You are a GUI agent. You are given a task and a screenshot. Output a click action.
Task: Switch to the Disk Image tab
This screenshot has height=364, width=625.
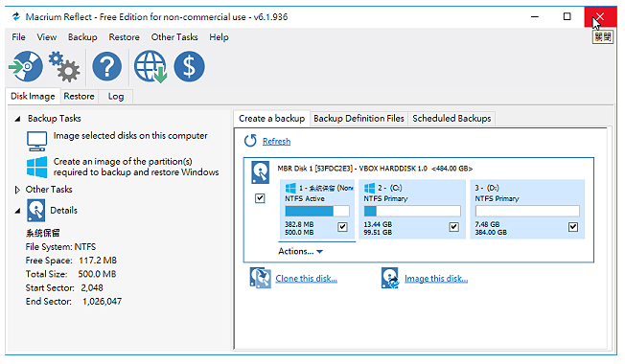point(33,97)
